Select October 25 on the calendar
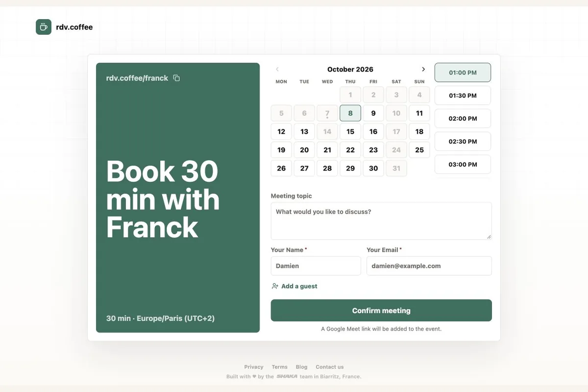 [419, 150]
